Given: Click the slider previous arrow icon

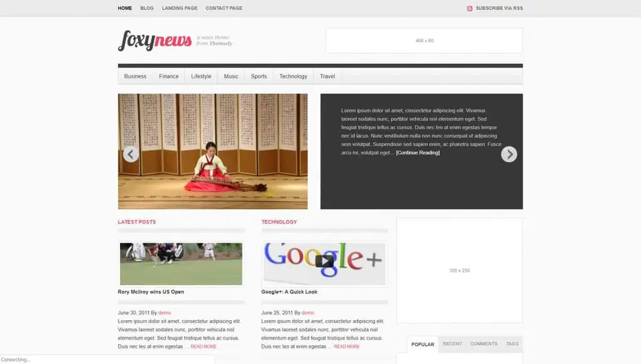Looking at the screenshot, I should click(131, 154).
